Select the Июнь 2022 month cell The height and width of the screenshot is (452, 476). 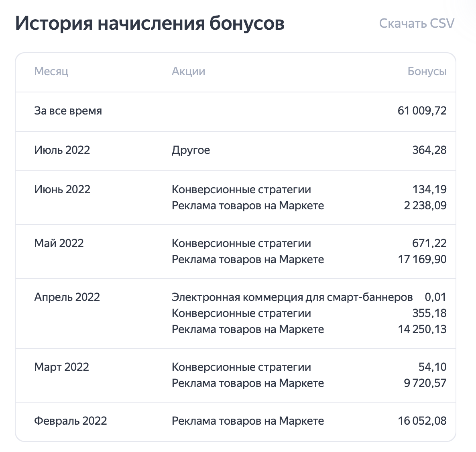pos(62,190)
